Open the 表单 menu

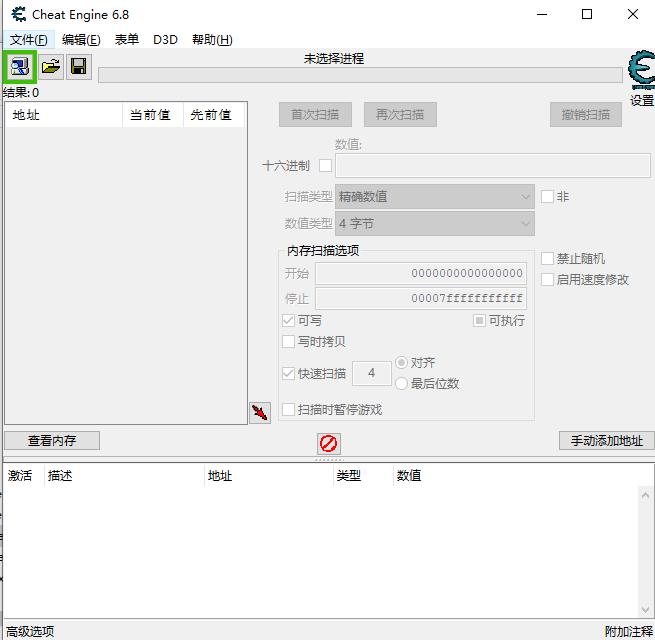127,40
